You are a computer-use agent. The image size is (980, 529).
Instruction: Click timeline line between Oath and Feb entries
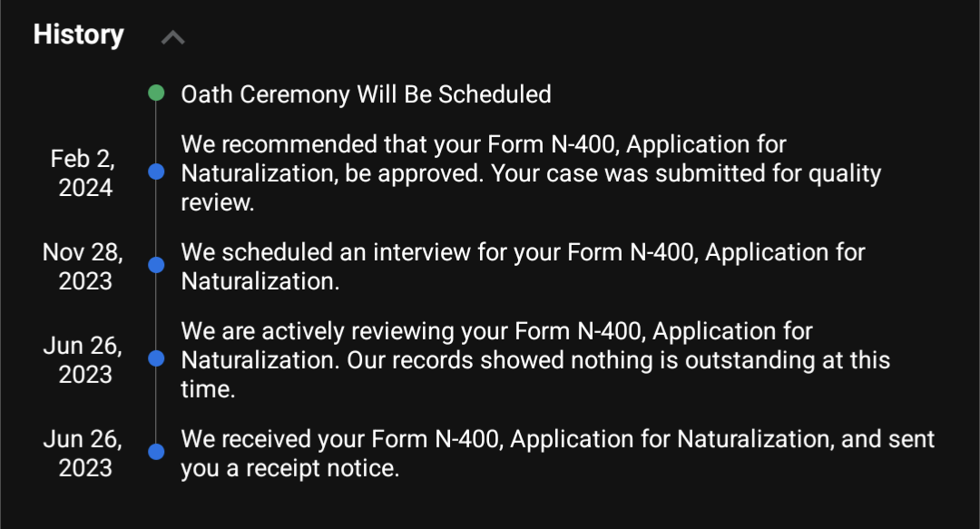(x=156, y=132)
